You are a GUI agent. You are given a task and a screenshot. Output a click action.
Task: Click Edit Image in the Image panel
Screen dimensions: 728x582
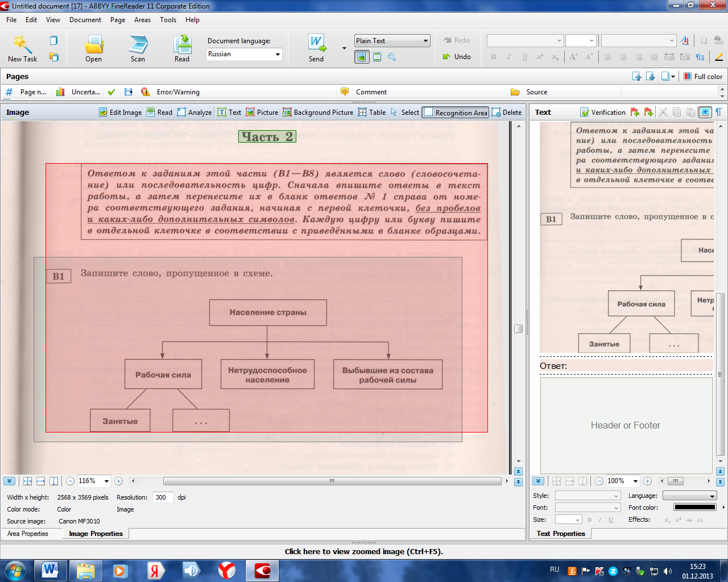[x=121, y=113]
